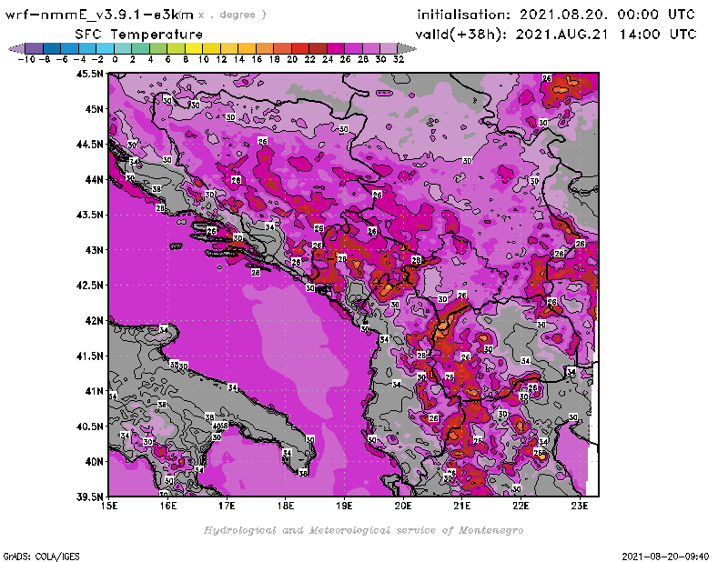Click the '45.5N' latitude axis label
This screenshot has height=562, width=728.
click(x=89, y=74)
